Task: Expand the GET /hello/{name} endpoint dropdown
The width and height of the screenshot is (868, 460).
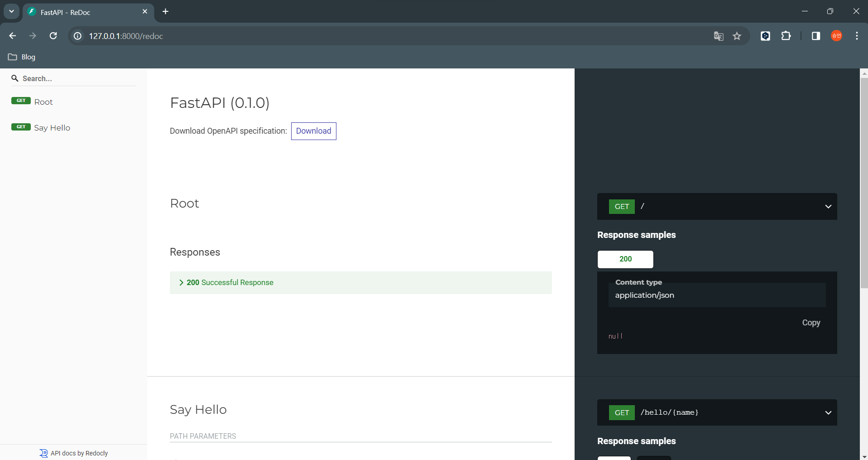Action: pyautogui.click(x=717, y=412)
